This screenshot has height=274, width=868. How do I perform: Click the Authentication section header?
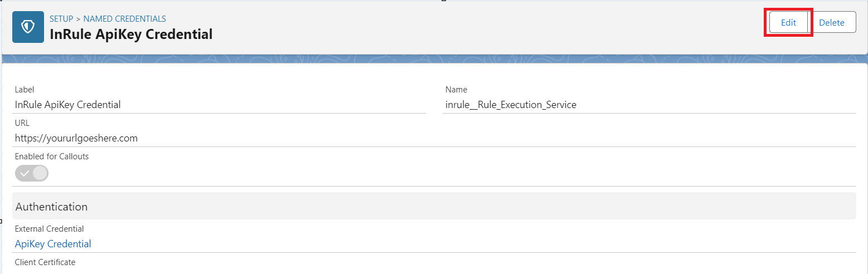pyautogui.click(x=434, y=206)
